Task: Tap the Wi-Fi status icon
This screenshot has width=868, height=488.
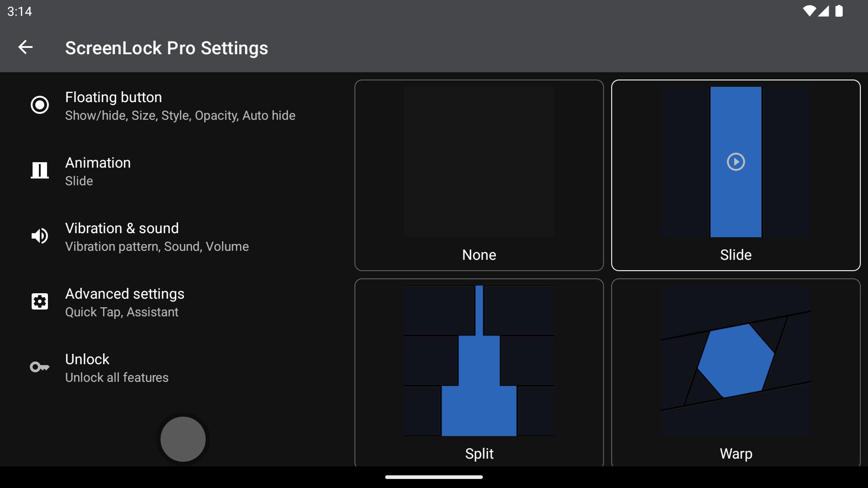Action: click(x=809, y=11)
